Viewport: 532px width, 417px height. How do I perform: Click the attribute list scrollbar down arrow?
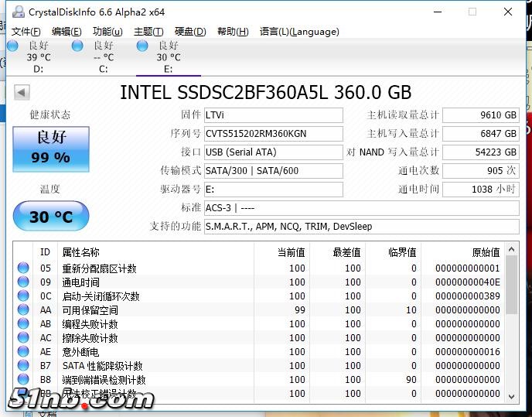(x=511, y=396)
